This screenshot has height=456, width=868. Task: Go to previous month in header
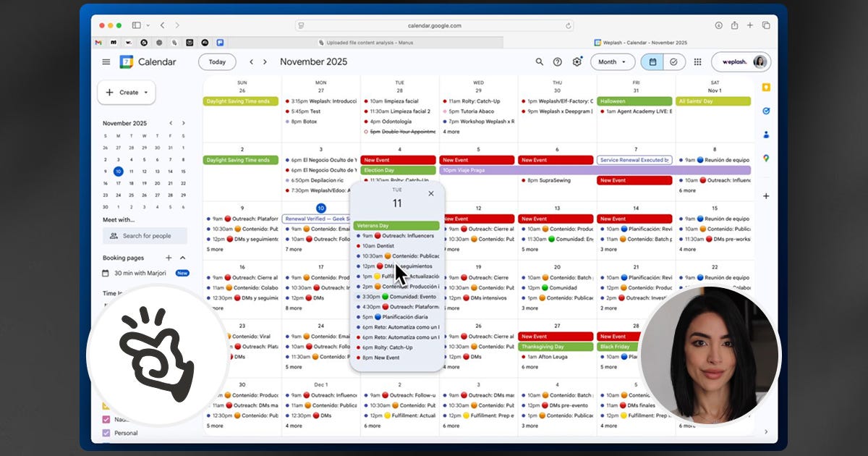[x=251, y=62]
